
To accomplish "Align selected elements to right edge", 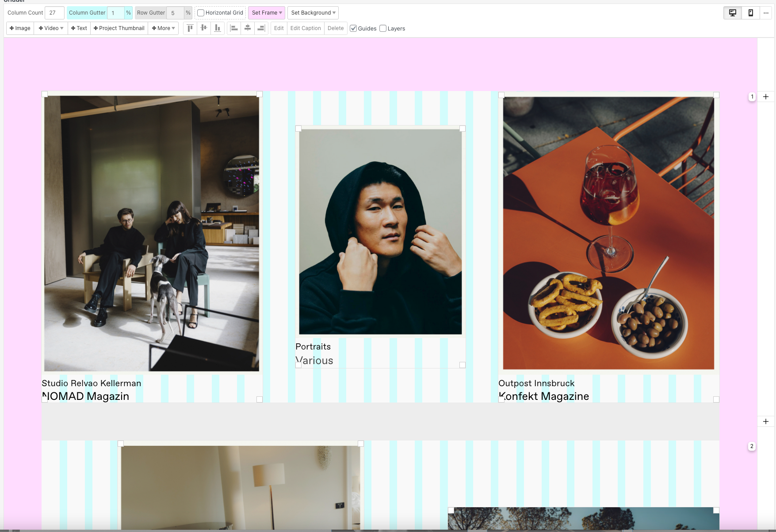I will pyautogui.click(x=261, y=28).
